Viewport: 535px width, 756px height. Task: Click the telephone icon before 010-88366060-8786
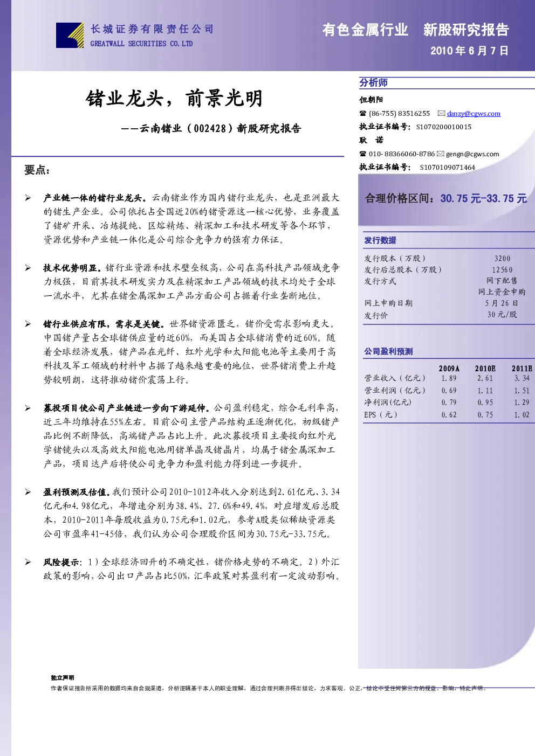(x=363, y=154)
